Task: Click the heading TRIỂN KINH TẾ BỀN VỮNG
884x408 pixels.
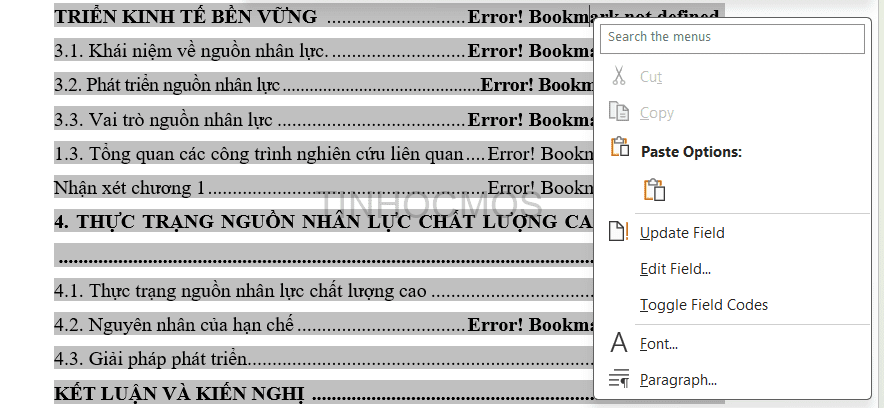Action: click(185, 16)
